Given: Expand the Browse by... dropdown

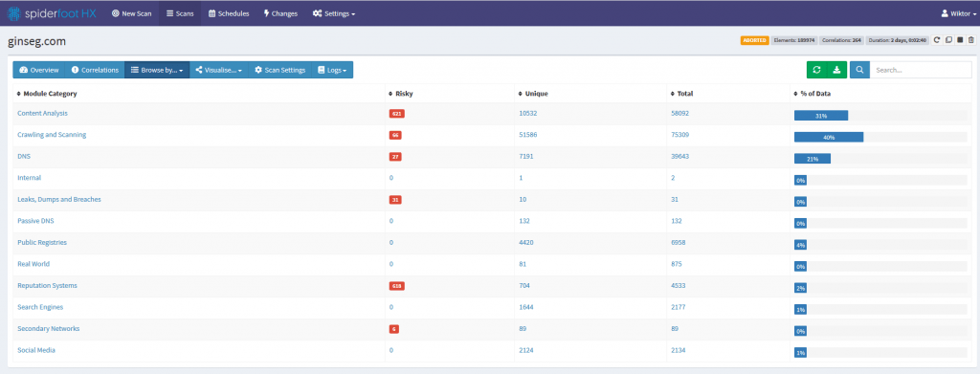Looking at the screenshot, I should (x=157, y=70).
